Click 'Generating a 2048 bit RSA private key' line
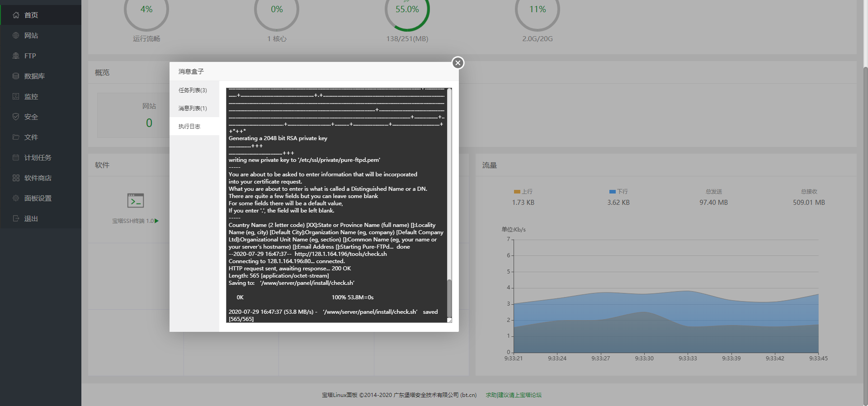 point(278,138)
